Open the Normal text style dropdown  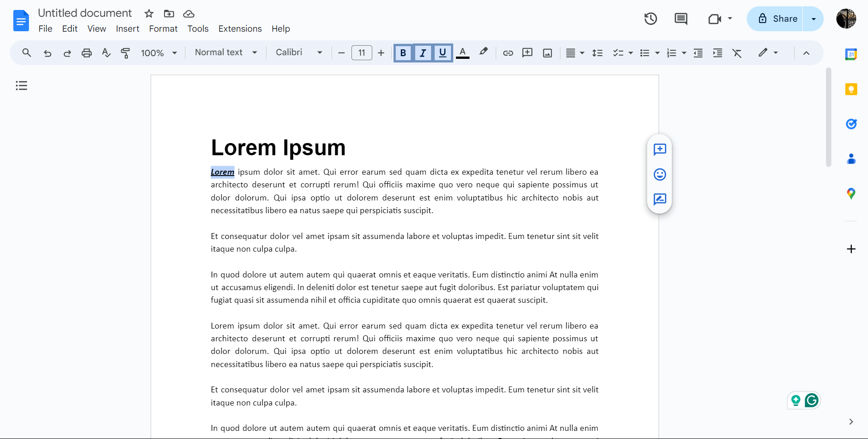(225, 52)
